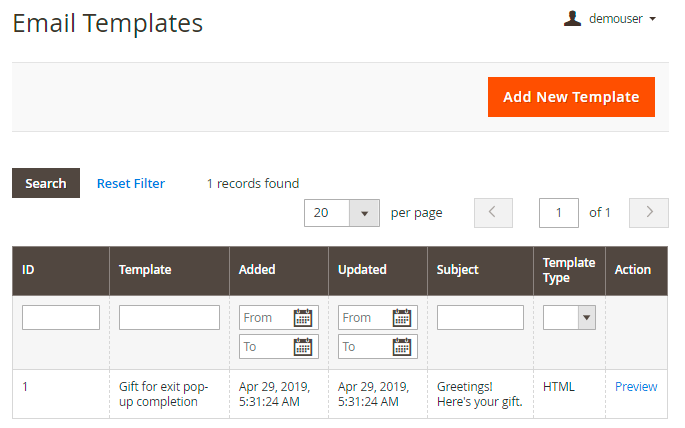The height and width of the screenshot is (428, 685).
Task: Sort by the Subject column header
Action: (x=458, y=270)
